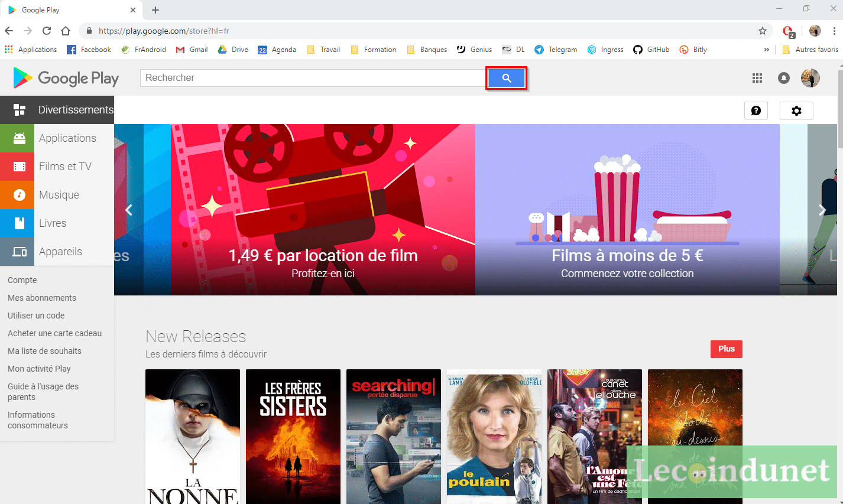Open Ma liste de souhaits link
This screenshot has height=504, width=843.
point(44,351)
